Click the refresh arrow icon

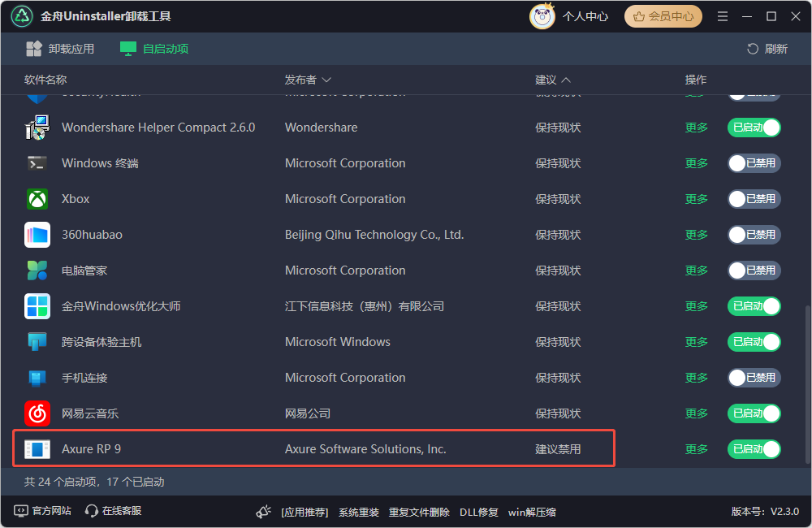(753, 49)
